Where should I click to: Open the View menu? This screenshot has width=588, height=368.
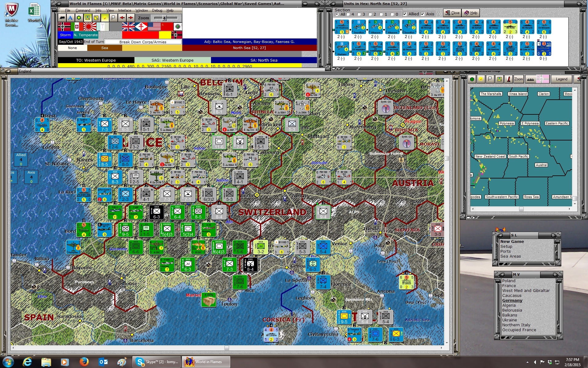click(110, 10)
